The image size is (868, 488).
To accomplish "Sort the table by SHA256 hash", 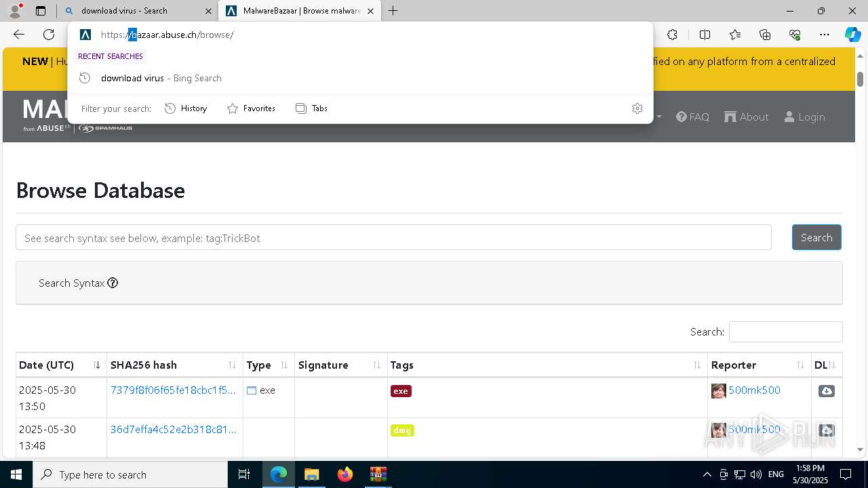I will pos(174,365).
